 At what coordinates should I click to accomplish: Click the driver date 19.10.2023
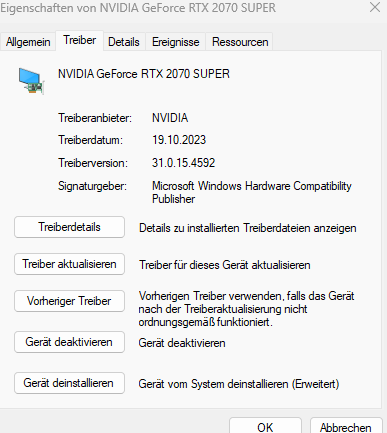tap(179, 140)
